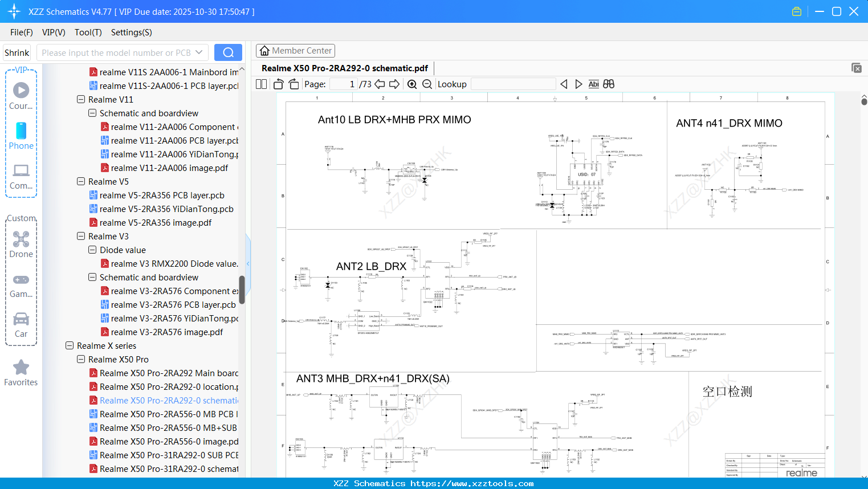The height and width of the screenshot is (489, 868).
Task: Click the Lookup text field
Action: [x=514, y=84]
